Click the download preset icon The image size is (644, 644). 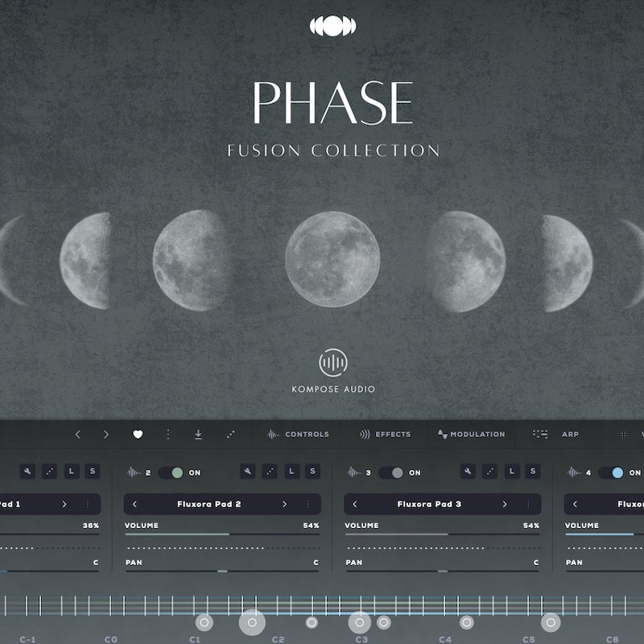(x=198, y=434)
